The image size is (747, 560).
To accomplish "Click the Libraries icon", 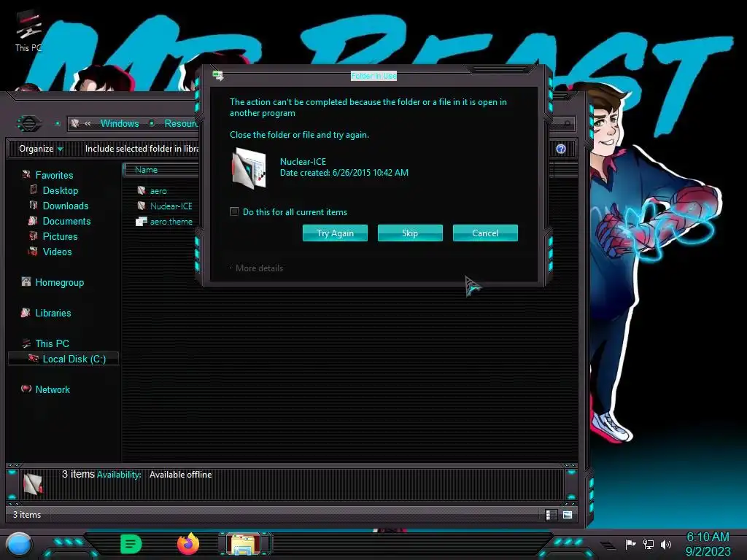I will pos(26,312).
